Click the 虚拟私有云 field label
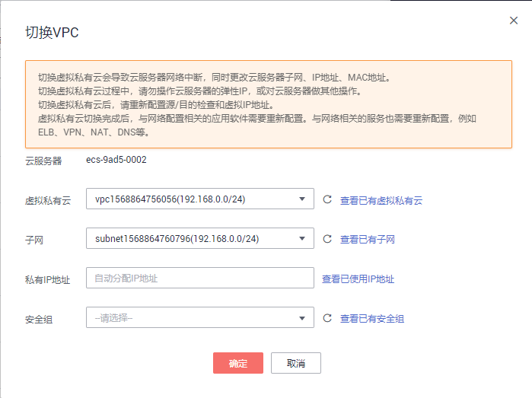Image resolution: width=532 pixels, height=398 pixels. tap(48, 201)
